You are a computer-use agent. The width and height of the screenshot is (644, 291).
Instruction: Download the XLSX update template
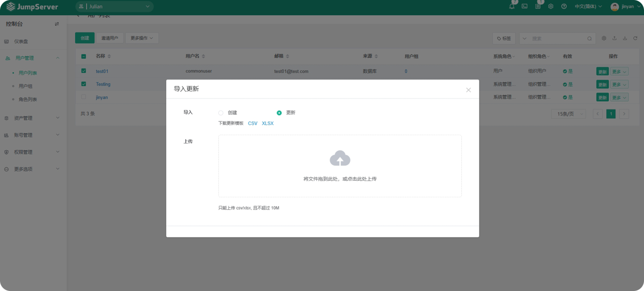pos(268,124)
